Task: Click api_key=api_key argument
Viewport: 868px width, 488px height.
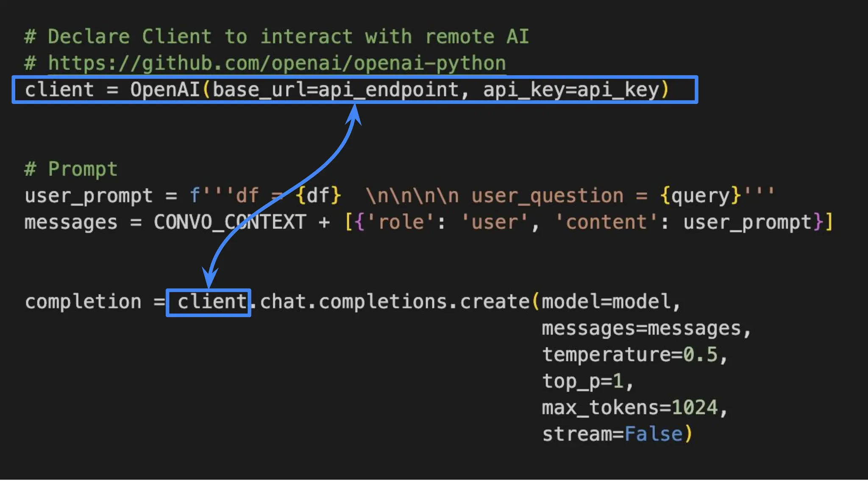Action: point(571,90)
